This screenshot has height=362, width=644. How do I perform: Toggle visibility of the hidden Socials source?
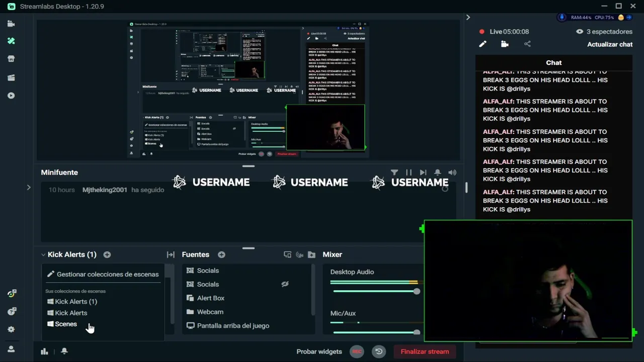click(285, 284)
